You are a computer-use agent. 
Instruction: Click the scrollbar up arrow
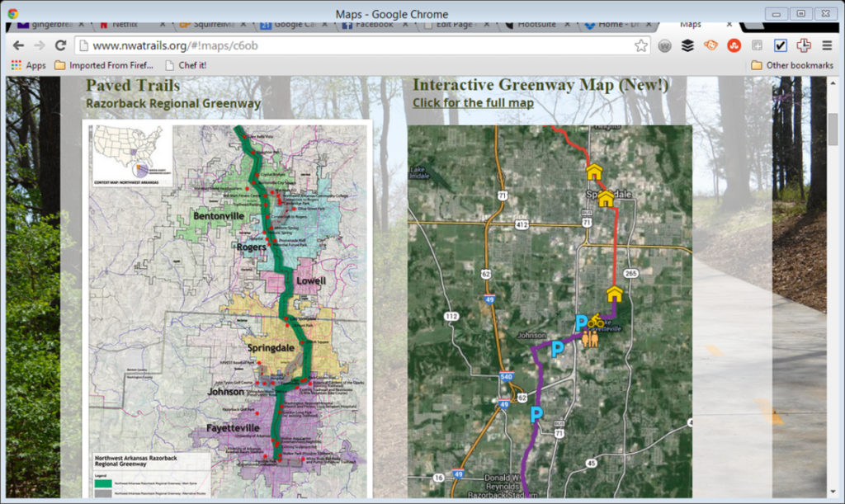pyautogui.click(x=833, y=83)
